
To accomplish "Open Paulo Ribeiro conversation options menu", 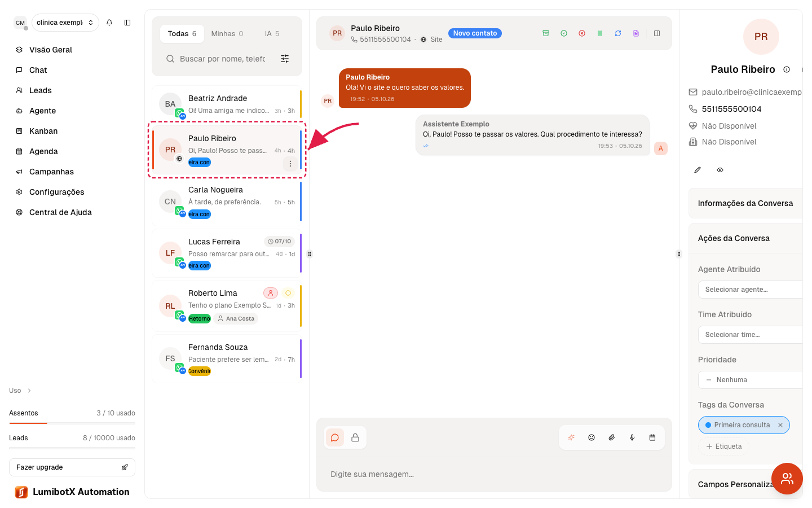I will 290,164.
